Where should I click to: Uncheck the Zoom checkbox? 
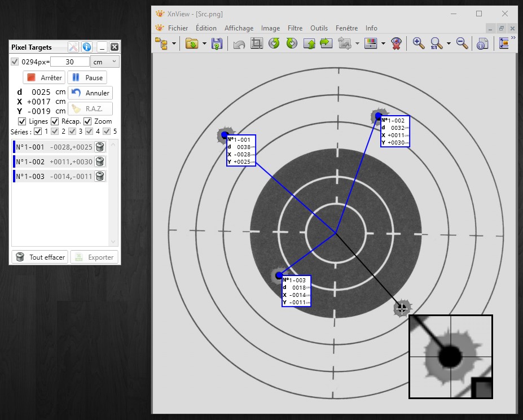87,121
